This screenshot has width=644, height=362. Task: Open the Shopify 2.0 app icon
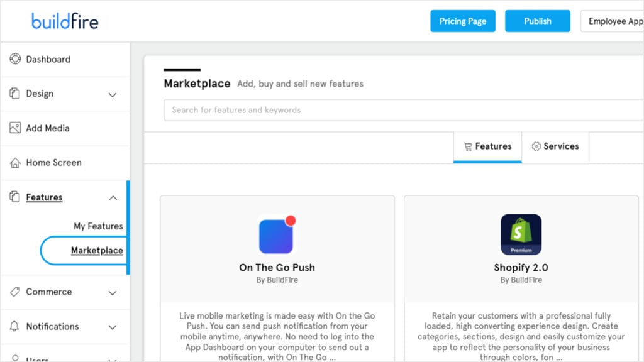click(x=521, y=234)
